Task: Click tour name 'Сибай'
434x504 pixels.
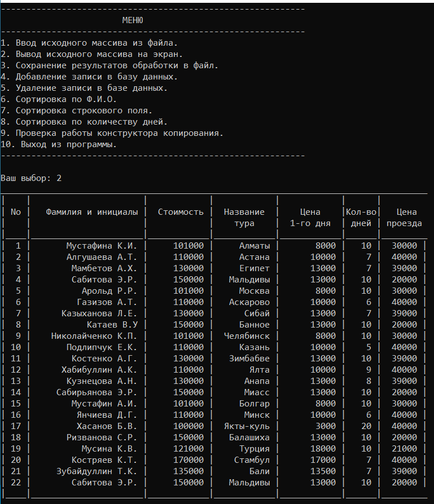Action: point(257,313)
